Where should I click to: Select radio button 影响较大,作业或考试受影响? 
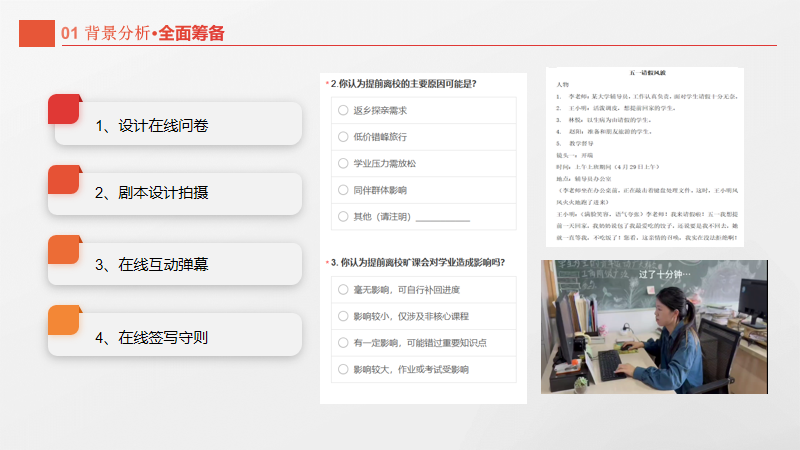tap(343, 369)
